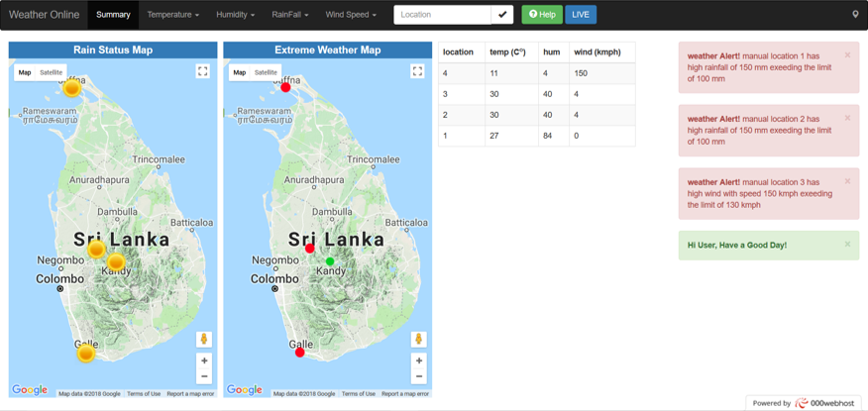The height and width of the screenshot is (411, 868).
Task: Dismiss the location 3 high wind alert
Action: click(847, 181)
